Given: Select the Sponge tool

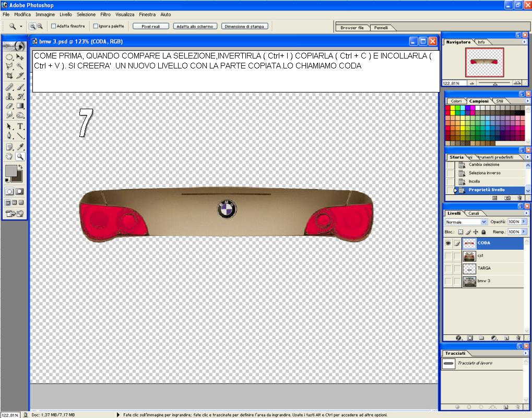Looking at the screenshot, I should 20,115.
